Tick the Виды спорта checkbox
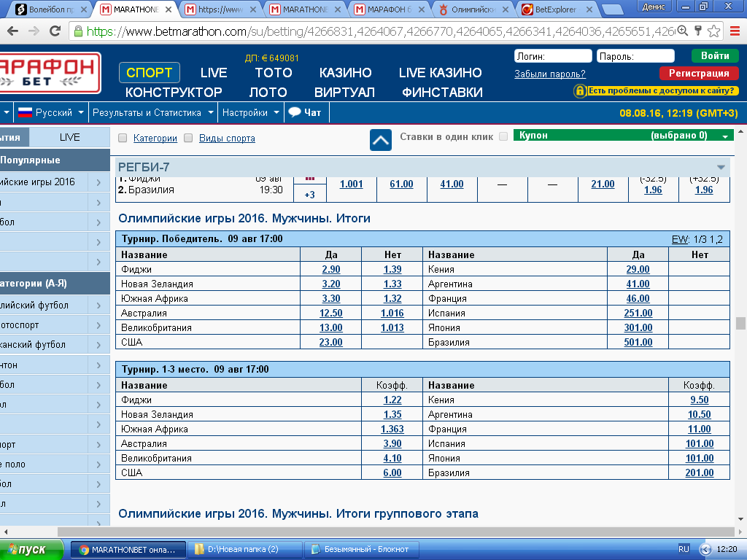 coord(189,138)
